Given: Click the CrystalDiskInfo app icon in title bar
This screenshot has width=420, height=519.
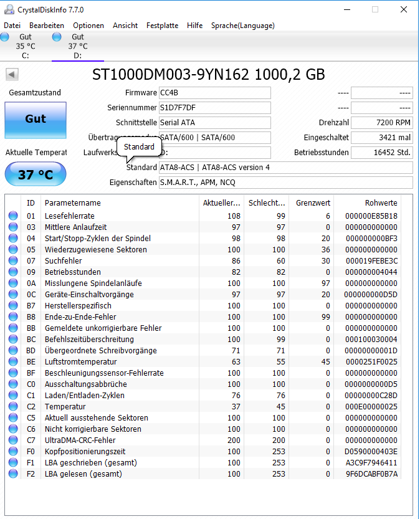Looking at the screenshot, I should [9, 9].
